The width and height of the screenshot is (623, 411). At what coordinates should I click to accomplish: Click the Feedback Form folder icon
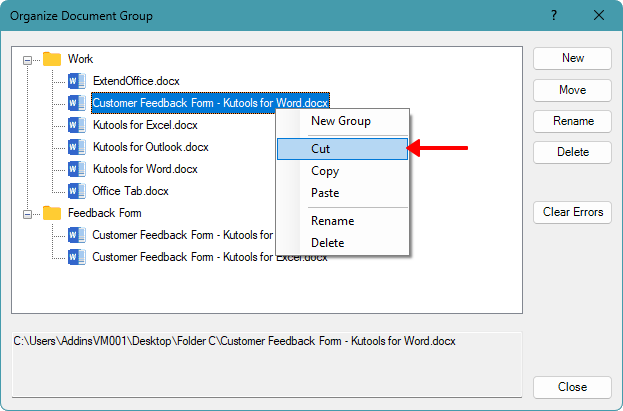[x=52, y=213]
